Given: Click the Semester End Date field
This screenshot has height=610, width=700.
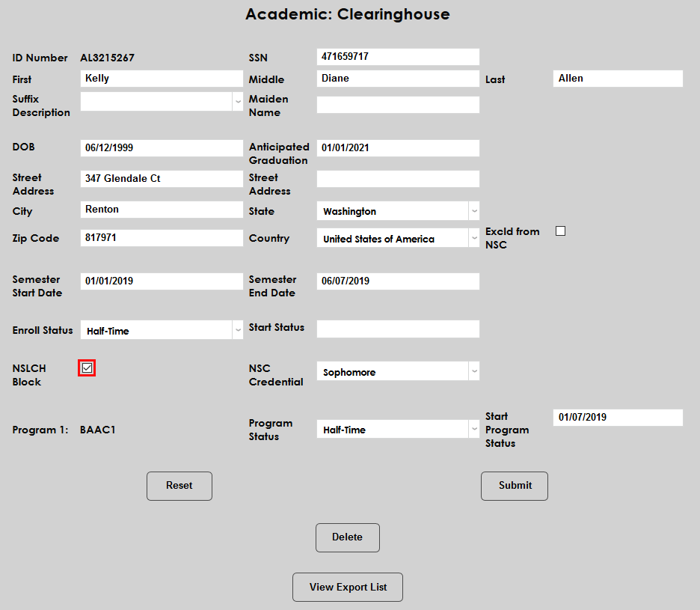Looking at the screenshot, I should pyautogui.click(x=397, y=281).
